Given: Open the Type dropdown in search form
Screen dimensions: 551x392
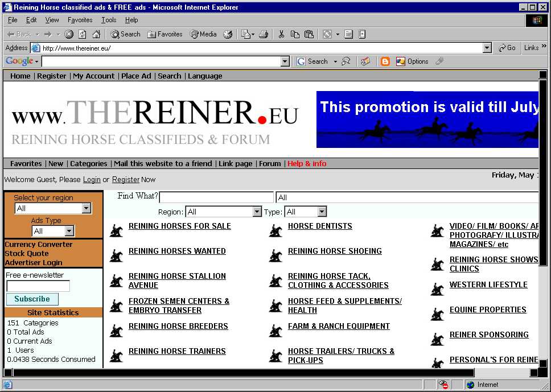Looking at the screenshot, I should click(306, 212).
